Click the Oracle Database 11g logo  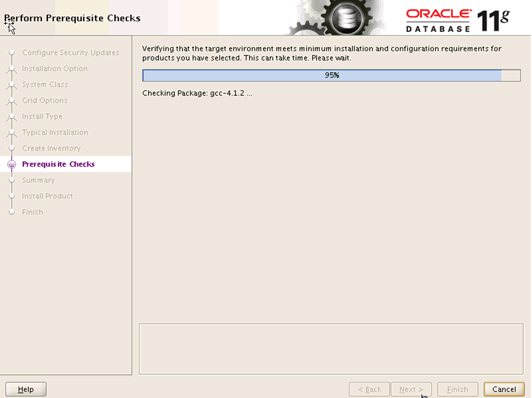[x=458, y=20]
